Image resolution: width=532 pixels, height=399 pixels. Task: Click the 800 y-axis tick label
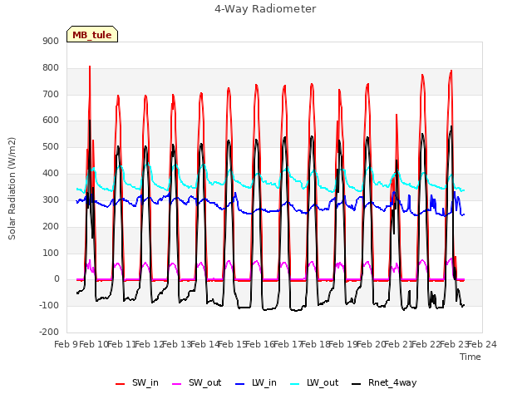51,68
